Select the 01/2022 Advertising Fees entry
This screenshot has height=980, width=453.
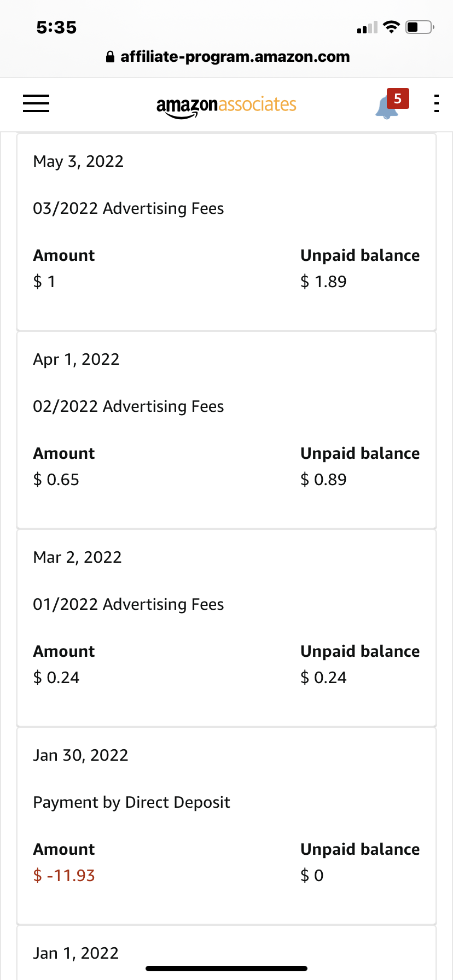tap(129, 604)
